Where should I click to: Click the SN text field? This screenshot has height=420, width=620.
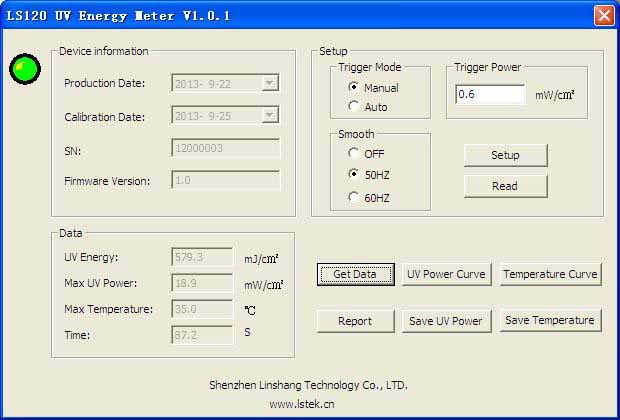tap(226, 148)
